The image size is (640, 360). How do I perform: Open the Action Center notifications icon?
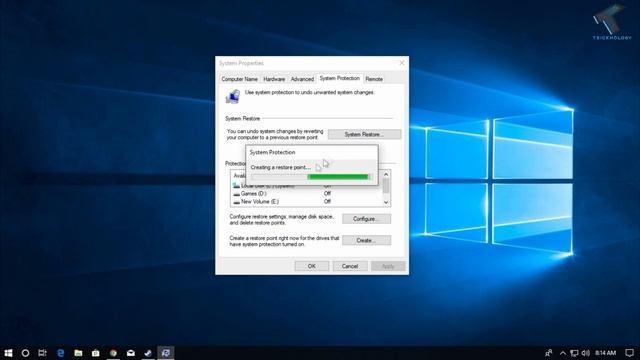coord(629,353)
